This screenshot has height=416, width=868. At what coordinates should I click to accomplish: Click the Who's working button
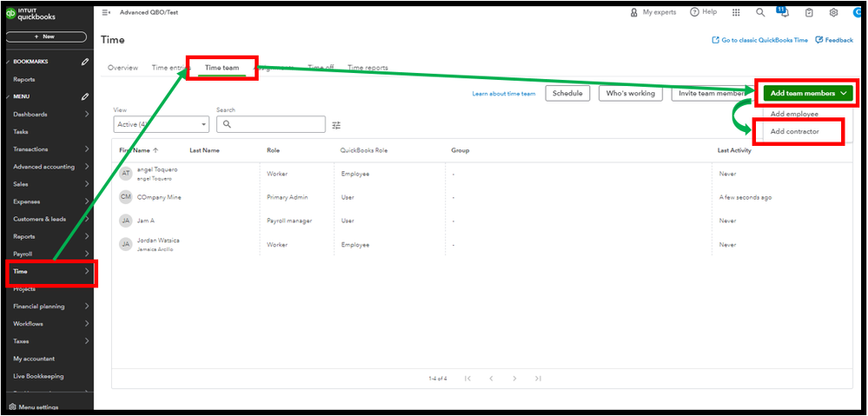pyautogui.click(x=631, y=94)
